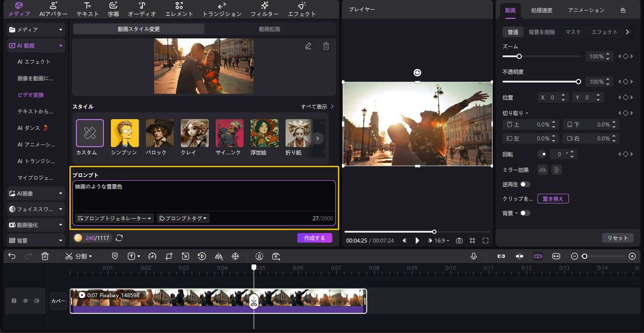Open the トランジション panel from the top bar
The height and width of the screenshot is (333, 644).
click(221, 10)
